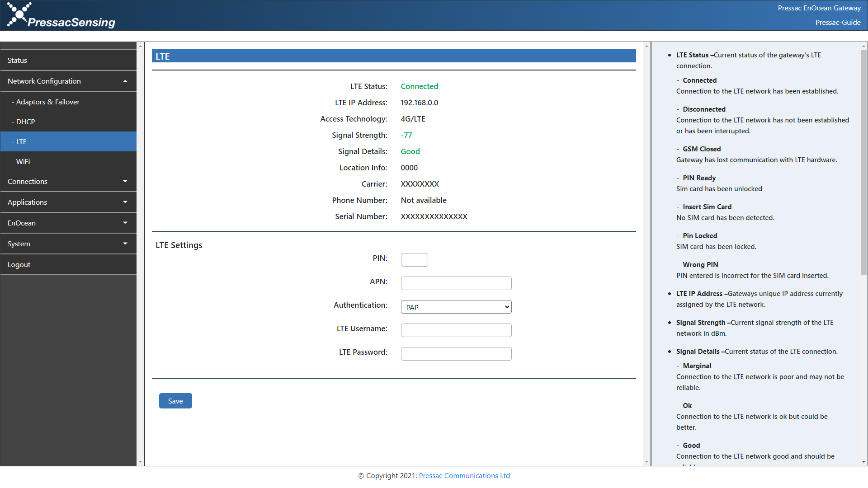The height and width of the screenshot is (488, 868).
Task: Open the Authentication dropdown showing PAP
Action: (456, 306)
